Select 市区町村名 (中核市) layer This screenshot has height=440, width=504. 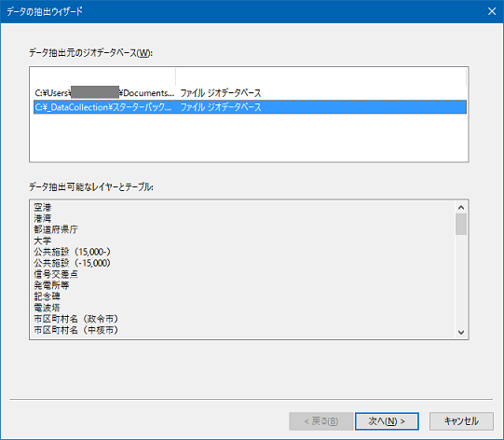point(76,330)
